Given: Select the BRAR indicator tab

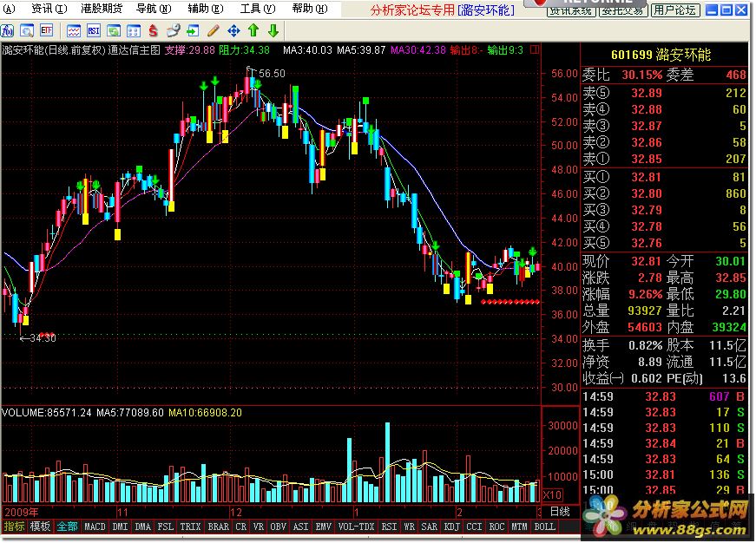Looking at the screenshot, I should tap(219, 527).
